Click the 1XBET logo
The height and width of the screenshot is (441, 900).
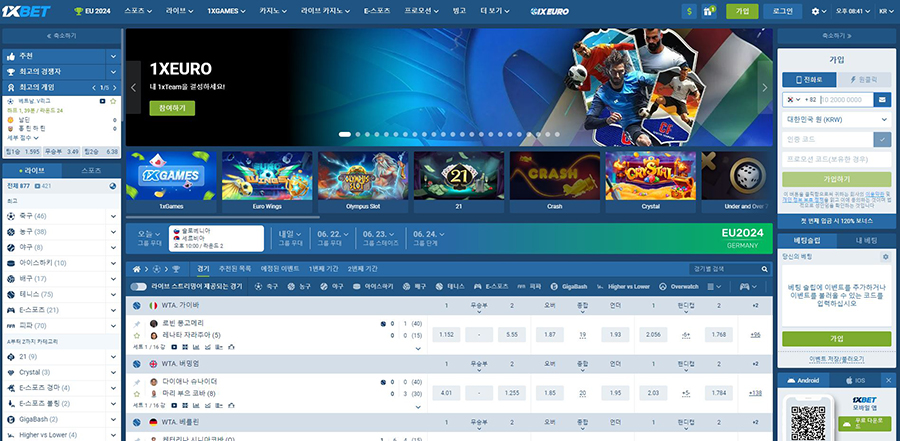[x=26, y=11]
